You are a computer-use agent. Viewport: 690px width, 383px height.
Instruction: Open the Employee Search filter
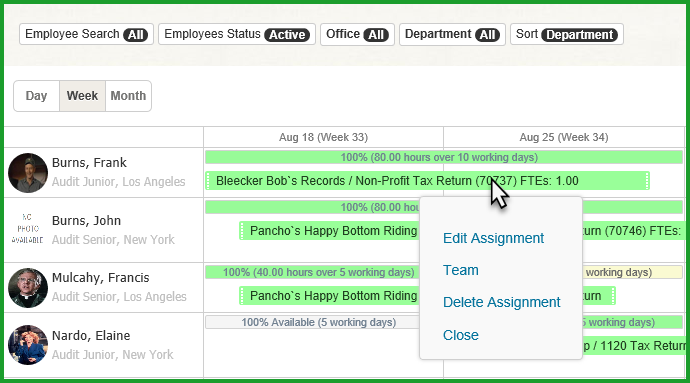pyautogui.click(x=86, y=34)
